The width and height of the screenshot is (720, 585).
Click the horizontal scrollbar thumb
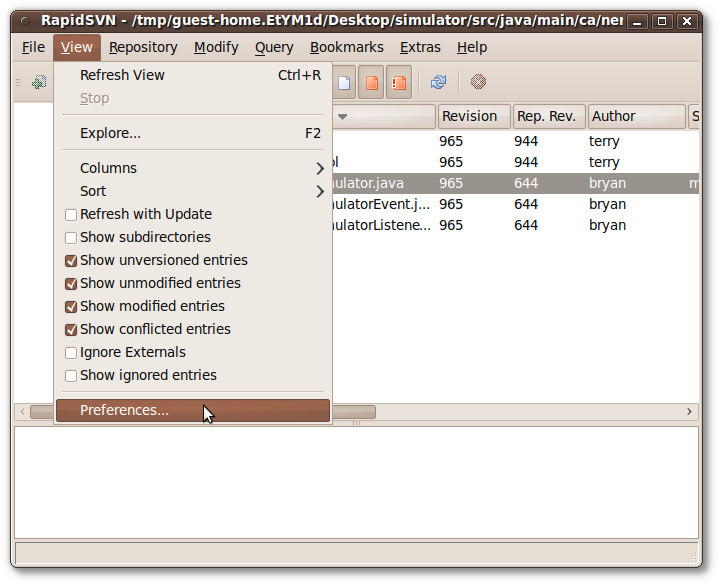354,411
